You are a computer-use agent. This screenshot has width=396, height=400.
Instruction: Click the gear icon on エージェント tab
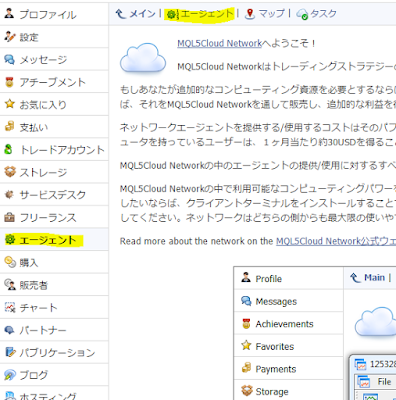[172, 14]
